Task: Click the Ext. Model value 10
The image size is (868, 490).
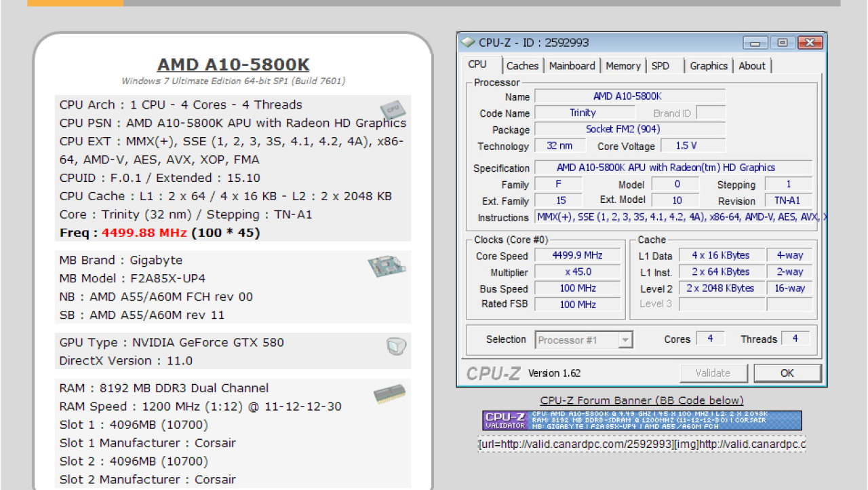Action: 675,200
